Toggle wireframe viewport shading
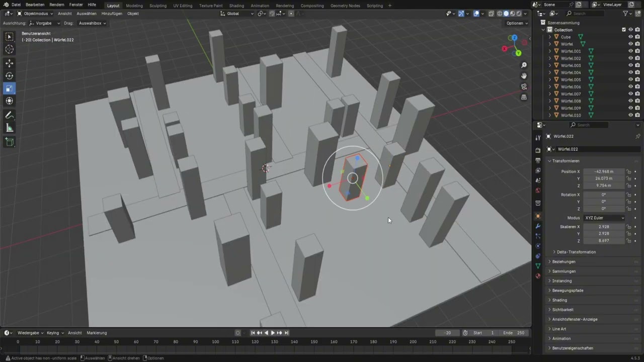 [500, 14]
